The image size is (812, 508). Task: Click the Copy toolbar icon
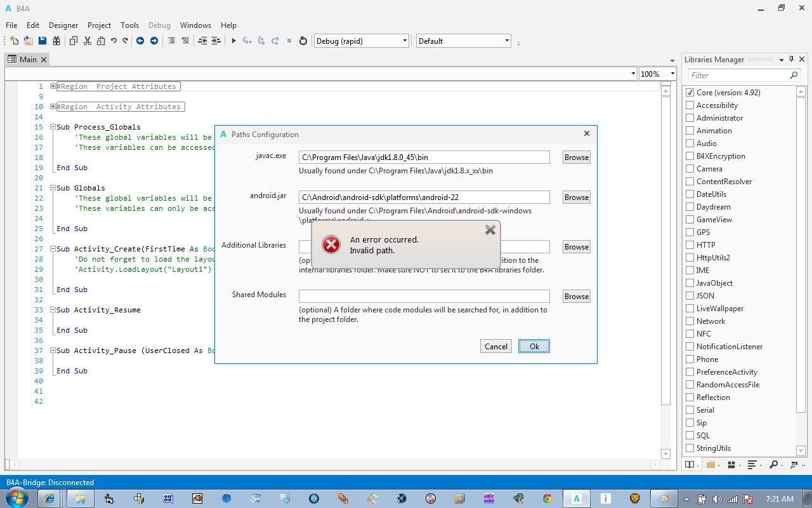coord(74,41)
